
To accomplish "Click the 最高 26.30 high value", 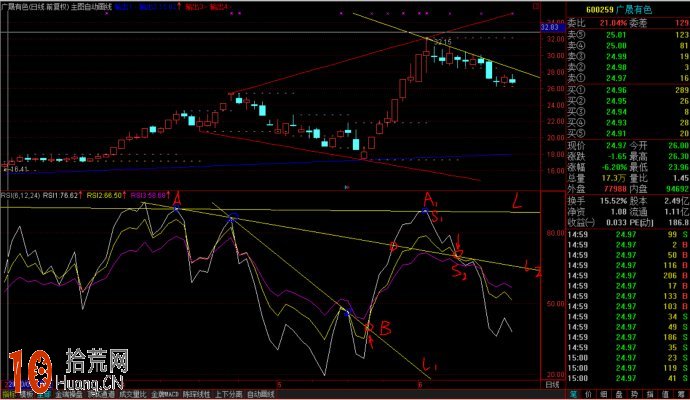I will (x=679, y=156).
